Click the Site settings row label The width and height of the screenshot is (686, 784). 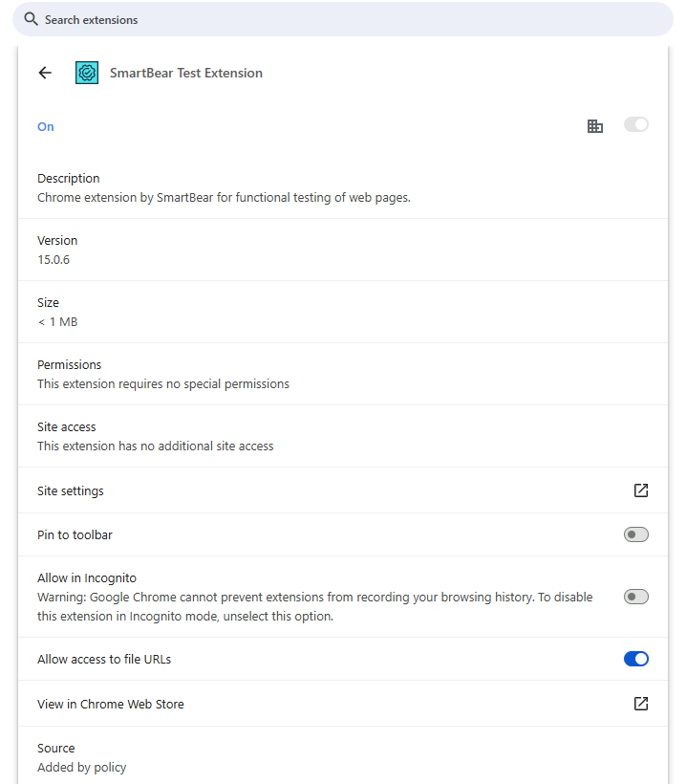(x=71, y=490)
